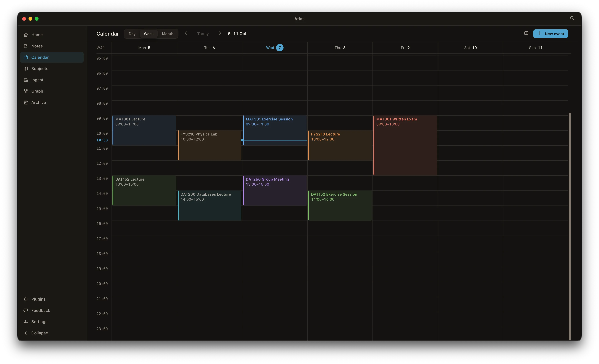Open Subjects via its book icon
The height and width of the screenshot is (364, 599).
26,69
